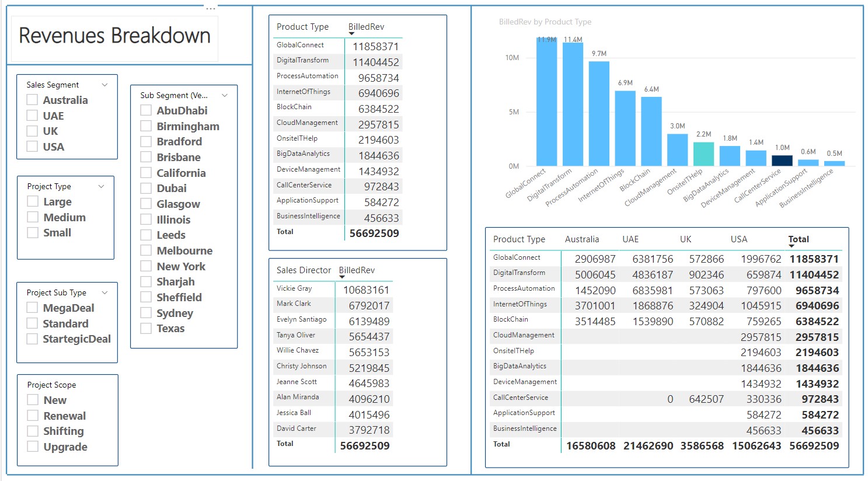Collapse the Sales Segment slicer
The height and width of the screenshot is (481, 868).
104,85
